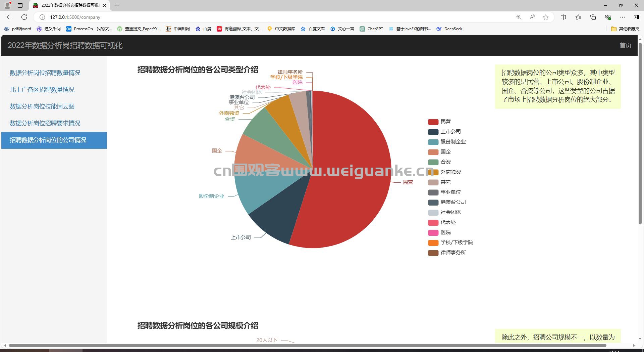
Task: Open browser zoom magnifier icon
Action: pos(519,17)
